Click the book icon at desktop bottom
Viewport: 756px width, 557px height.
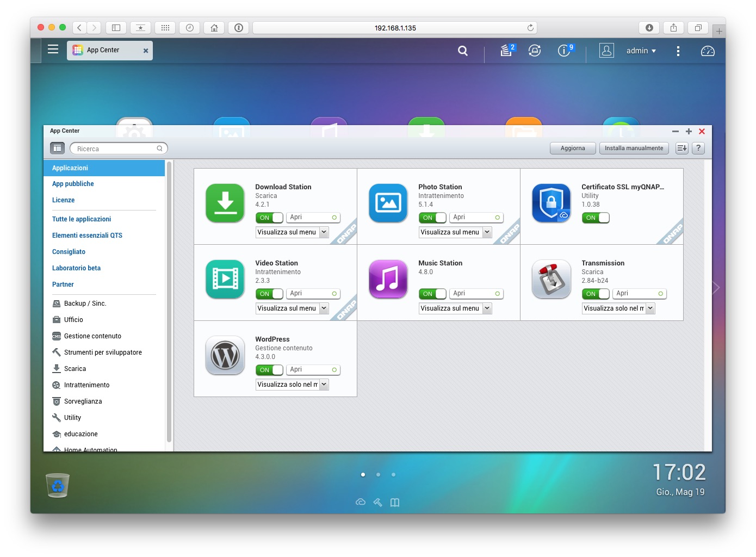coord(395,502)
